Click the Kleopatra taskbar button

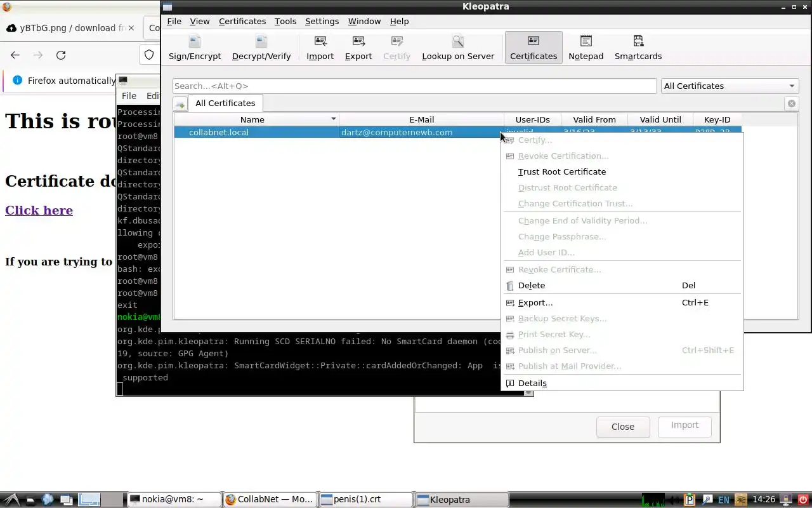(x=462, y=500)
